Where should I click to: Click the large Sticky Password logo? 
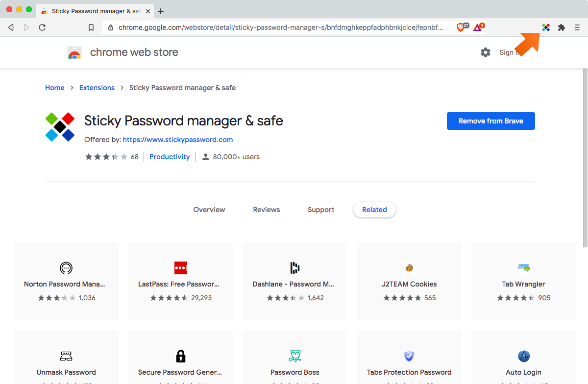click(x=60, y=127)
